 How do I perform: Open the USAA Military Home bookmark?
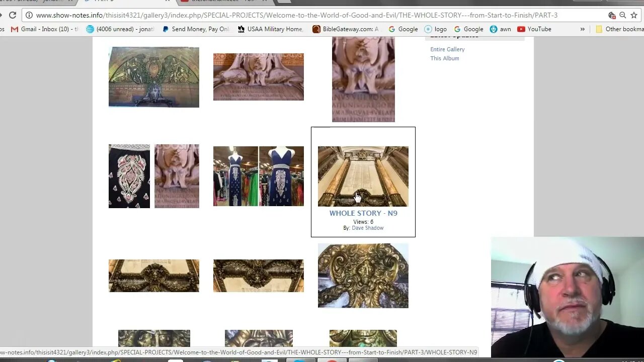click(270, 29)
